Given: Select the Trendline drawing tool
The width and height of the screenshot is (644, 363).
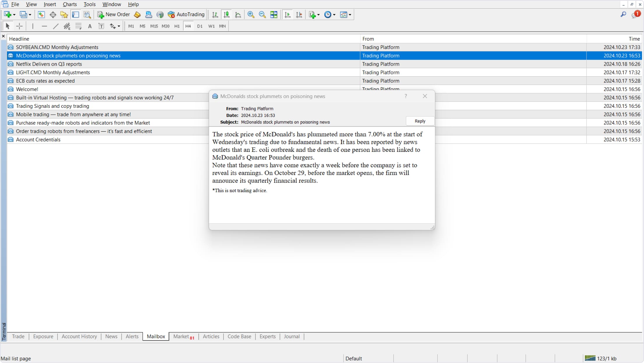Looking at the screenshot, I should point(56,26).
